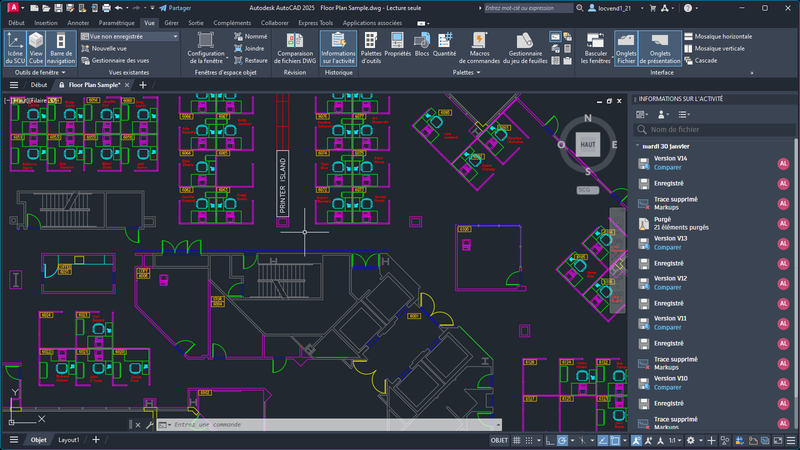Click the command line input field
The width and height of the screenshot is (800, 450).
click(329, 424)
